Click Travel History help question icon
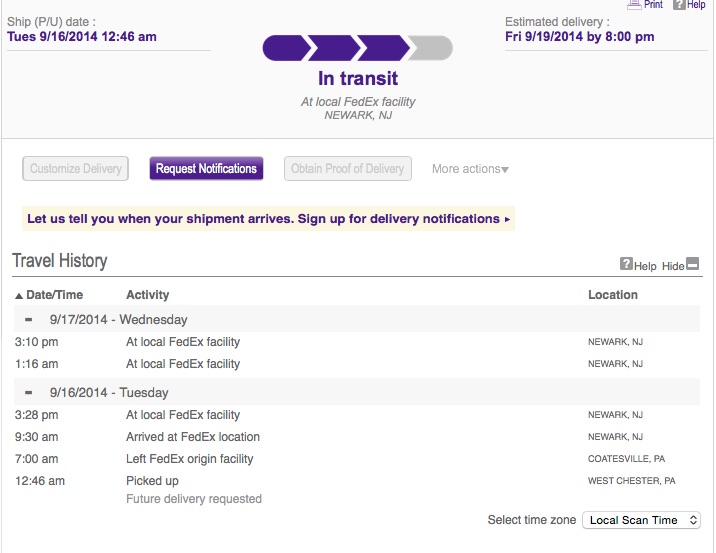 coord(626,263)
